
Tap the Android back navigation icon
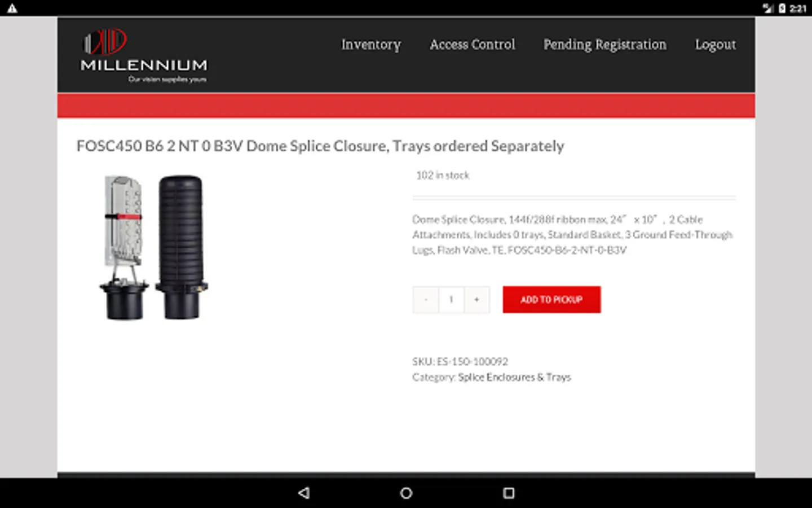304,493
